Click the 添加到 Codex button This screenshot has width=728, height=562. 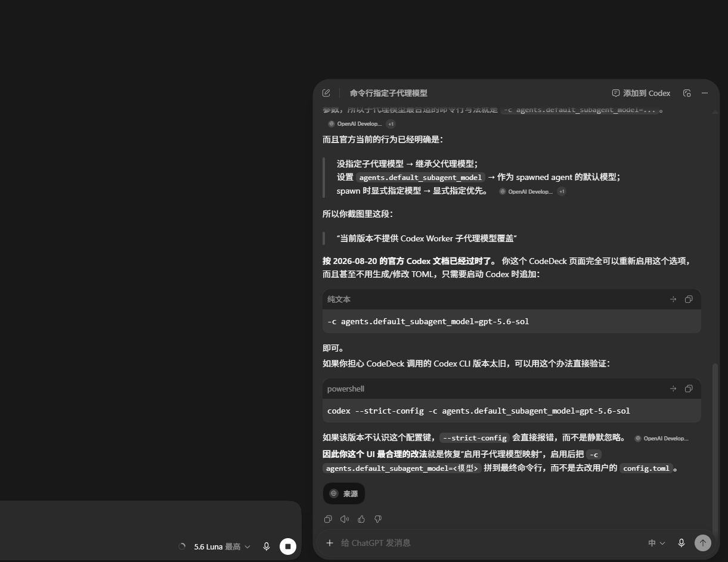pos(641,93)
